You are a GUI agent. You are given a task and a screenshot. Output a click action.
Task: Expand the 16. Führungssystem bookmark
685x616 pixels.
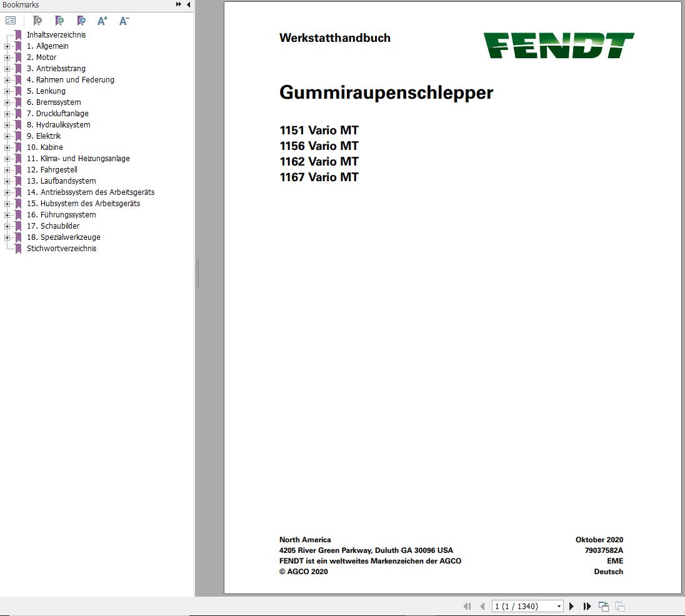(x=7, y=215)
